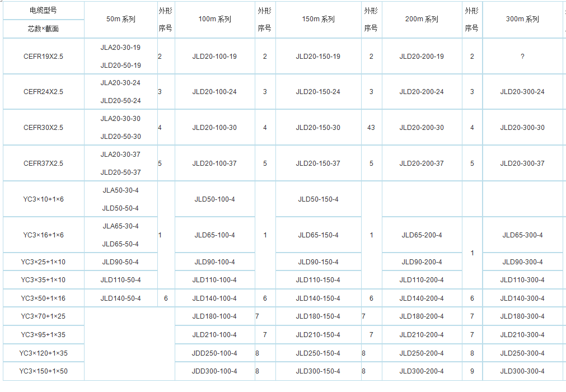Viewport: 566px width, 392px height.
Task: Click the 50m 系列 column header
Action: pyautogui.click(x=120, y=19)
